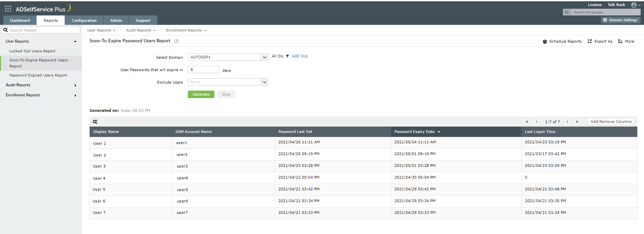Viewport: 644px width, 234px height.
Task: Click the green Generate button
Action: coord(201,94)
